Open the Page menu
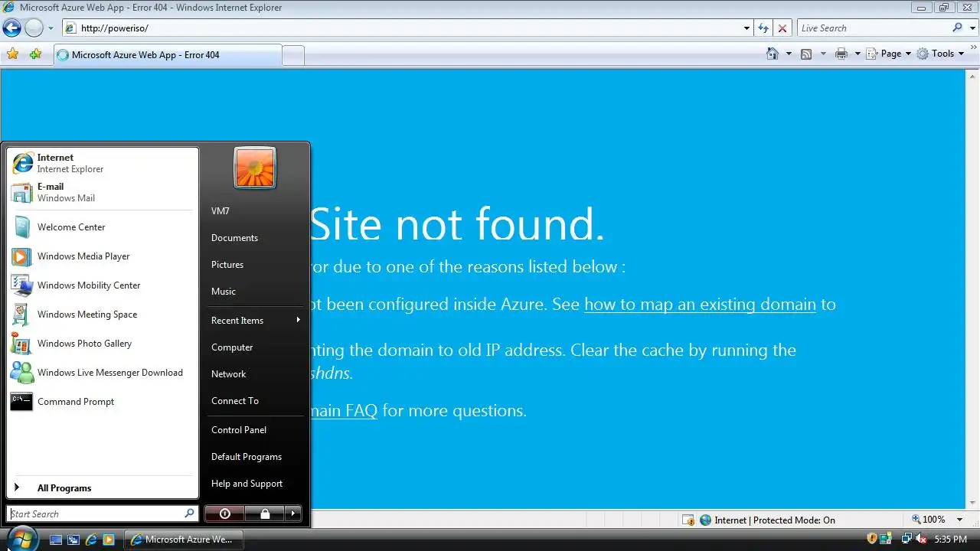 [890, 54]
